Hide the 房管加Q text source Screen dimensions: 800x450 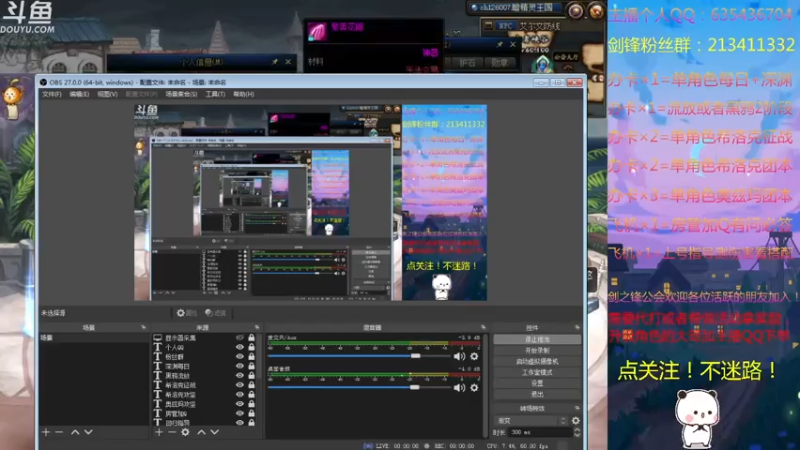(239, 413)
